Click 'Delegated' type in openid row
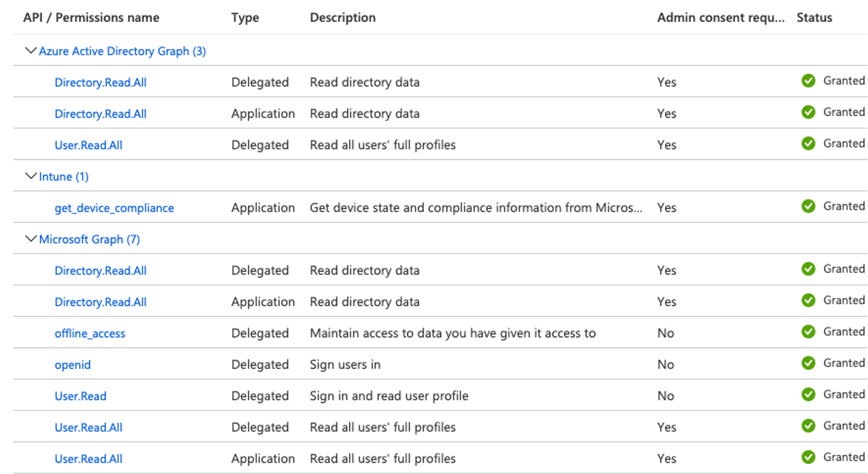This screenshot has width=868, height=474. pyautogui.click(x=260, y=364)
